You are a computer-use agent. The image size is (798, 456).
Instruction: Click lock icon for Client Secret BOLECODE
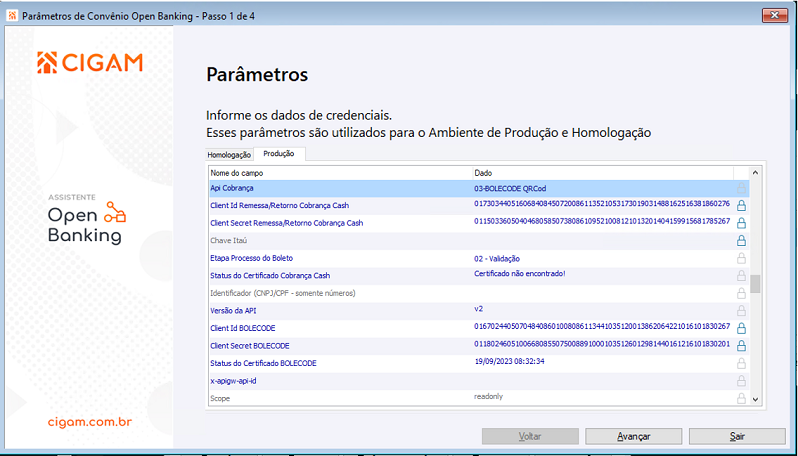(742, 346)
